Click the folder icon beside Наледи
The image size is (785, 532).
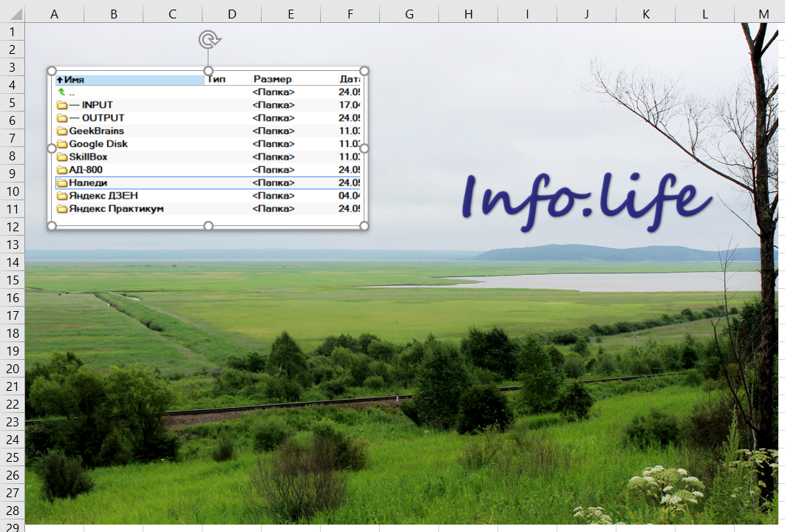click(62, 183)
